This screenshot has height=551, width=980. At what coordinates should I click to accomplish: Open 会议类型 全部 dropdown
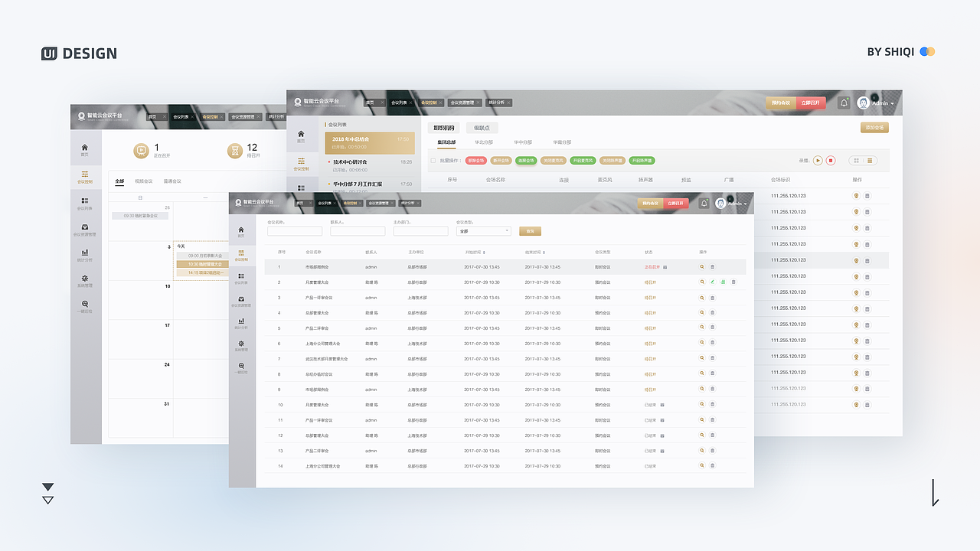pos(484,231)
